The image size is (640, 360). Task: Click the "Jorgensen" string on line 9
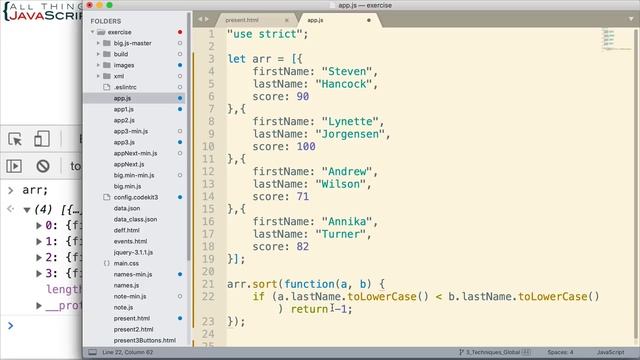click(x=350, y=134)
